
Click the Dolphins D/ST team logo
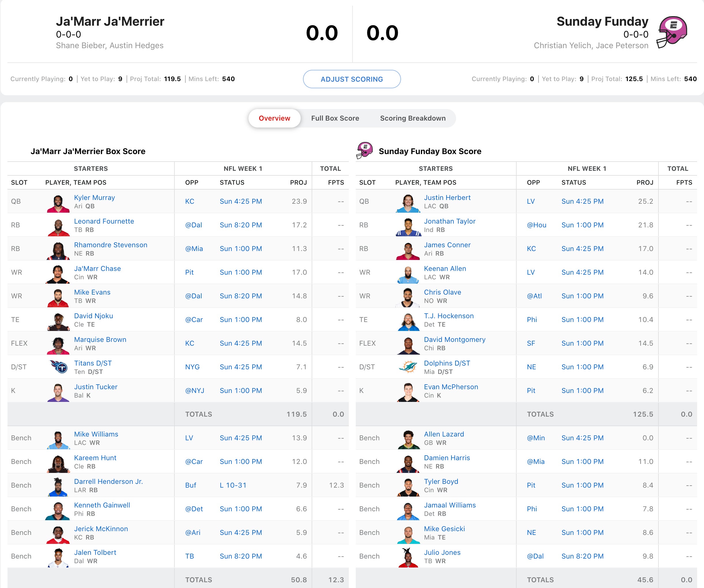(x=408, y=367)
